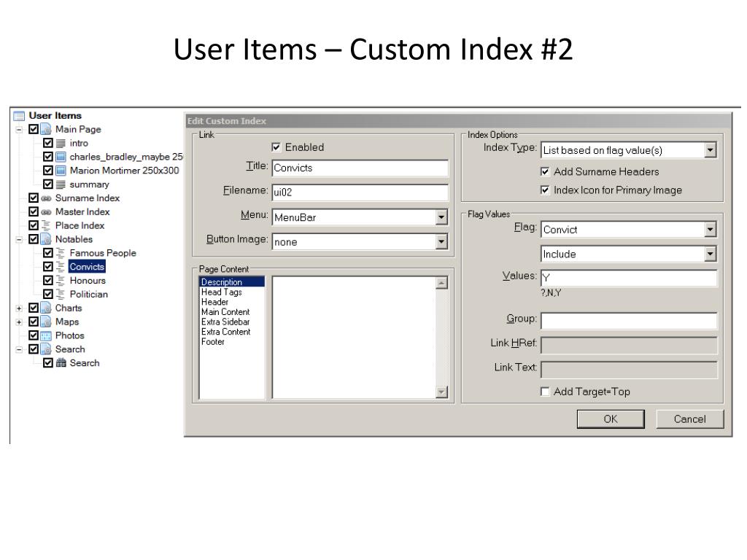This screenshot has width=747, height=560.
Task: Open the Flag dropdown showing Convict
Action: coord(710,230)
